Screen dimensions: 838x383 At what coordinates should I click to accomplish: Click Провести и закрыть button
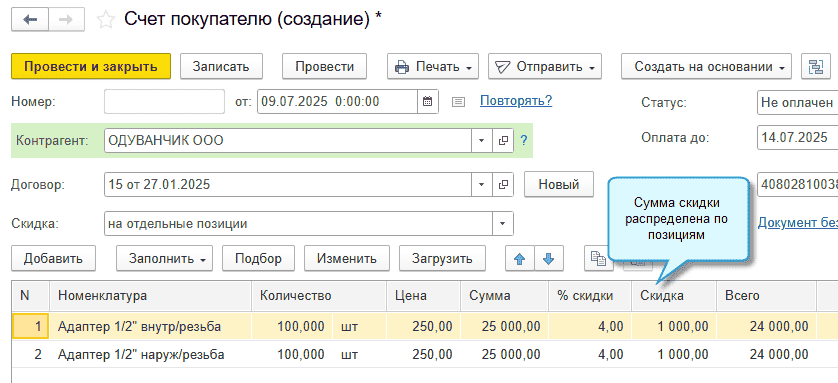[91, 67]
